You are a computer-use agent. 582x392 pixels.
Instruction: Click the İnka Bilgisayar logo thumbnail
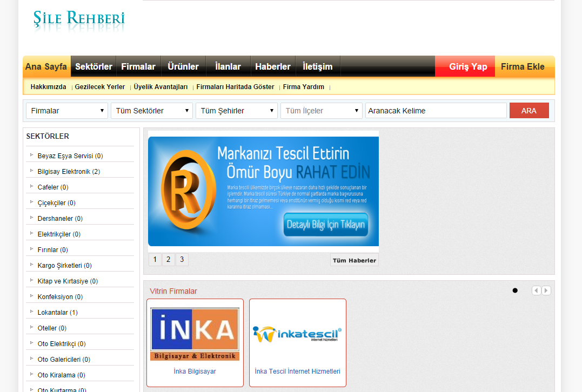pos(195,334)
